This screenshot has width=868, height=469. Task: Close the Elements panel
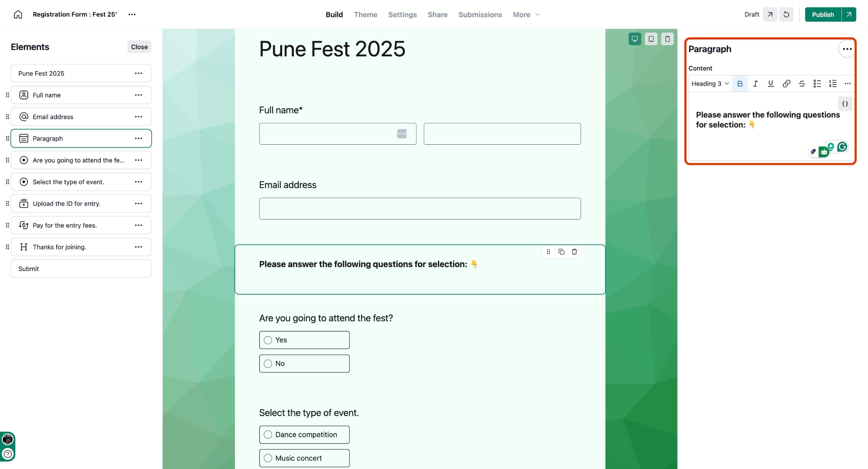coord(139,47)
